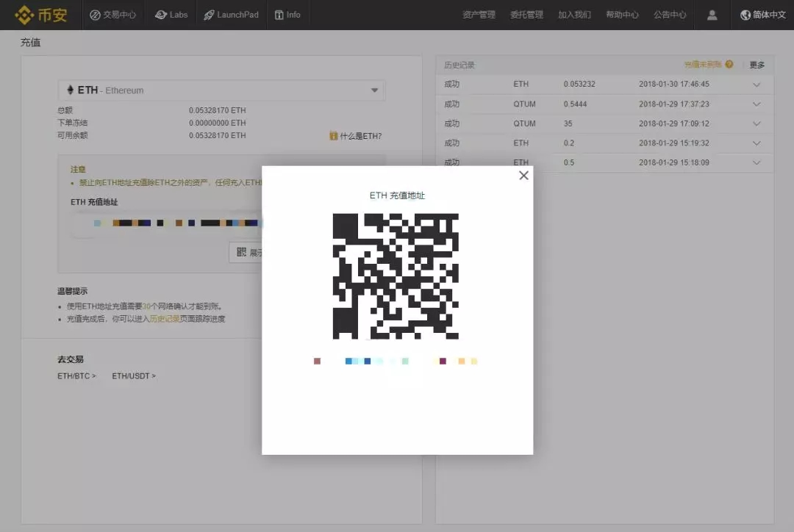Open the 交易中心 menu
The width and height of the screenshot is (794, 532).
[113, 15]
